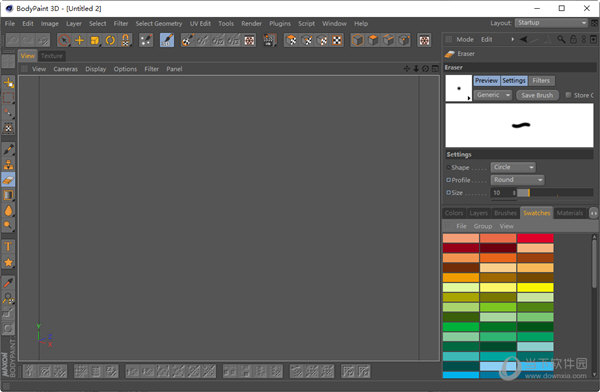The image size is (600, 392).
Task: Switch to the Brushes tab
Action: [505, 213]
